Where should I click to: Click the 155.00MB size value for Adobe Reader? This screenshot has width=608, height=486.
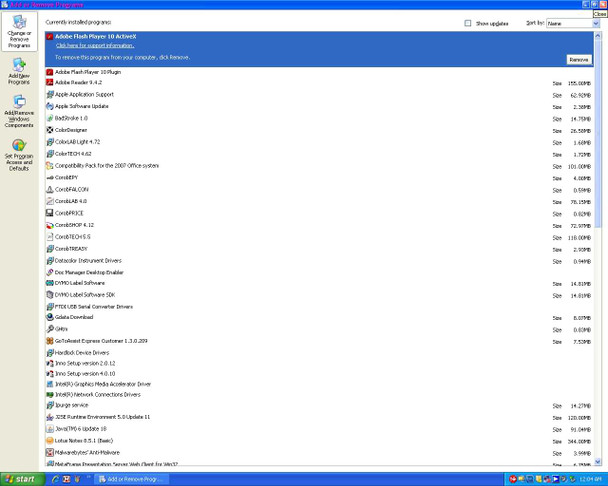click(579, 83)
